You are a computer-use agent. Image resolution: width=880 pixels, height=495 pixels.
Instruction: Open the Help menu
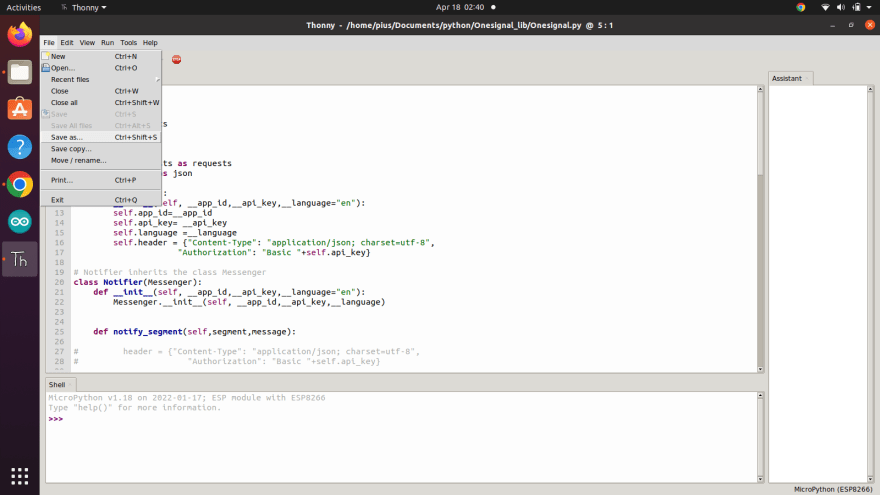pos(150,43)
